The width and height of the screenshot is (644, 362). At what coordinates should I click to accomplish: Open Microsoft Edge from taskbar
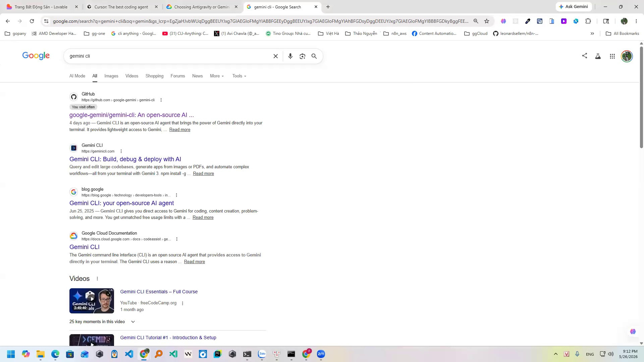point(55,354)
